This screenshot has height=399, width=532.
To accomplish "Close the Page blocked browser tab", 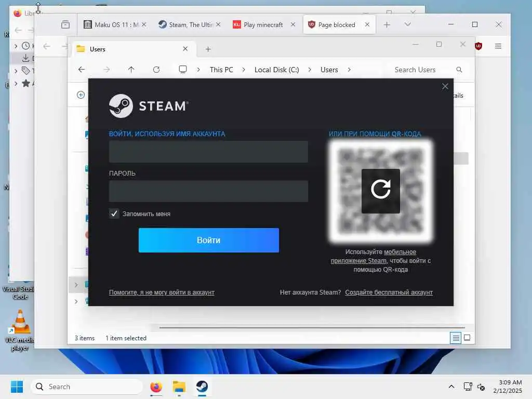I will (x=367, y=24).
